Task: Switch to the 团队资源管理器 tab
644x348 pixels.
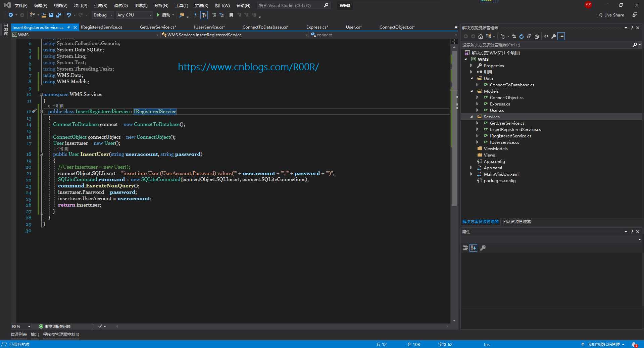Action: tap(517, 222)
